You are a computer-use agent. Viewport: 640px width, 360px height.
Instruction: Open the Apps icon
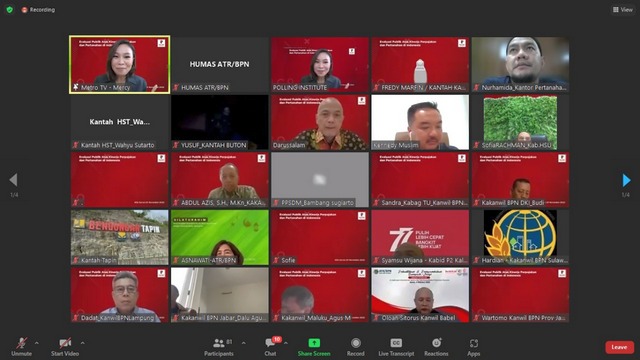tap(473, 343)
